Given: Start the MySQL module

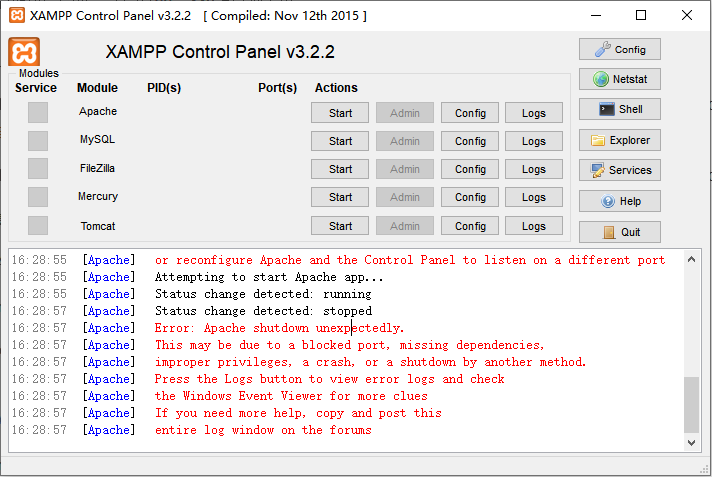Looking at the screenshot, I should coord(340,141).
